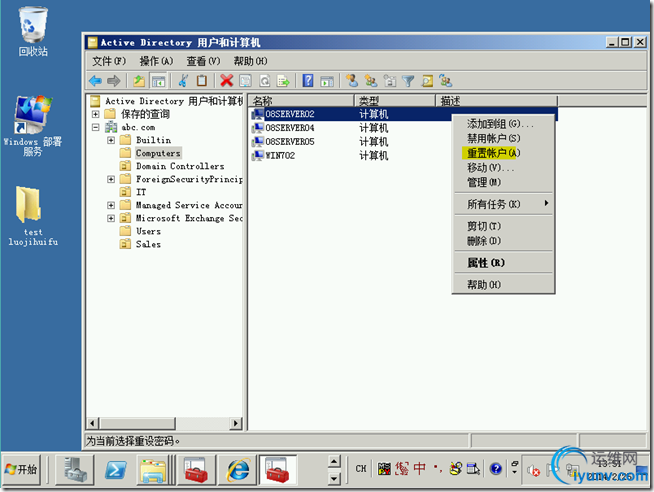This screenshot has height=492, width=654.
Task: Toggle the action pane toolbar icon
Action: [x=327, y=80]
